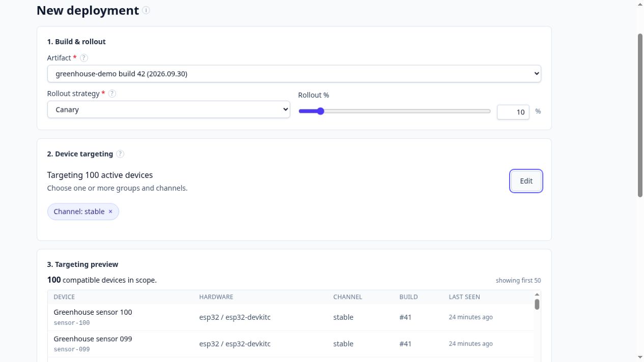
Task: Click info icon next to New deployment title
Action: (x=146, y=10)
